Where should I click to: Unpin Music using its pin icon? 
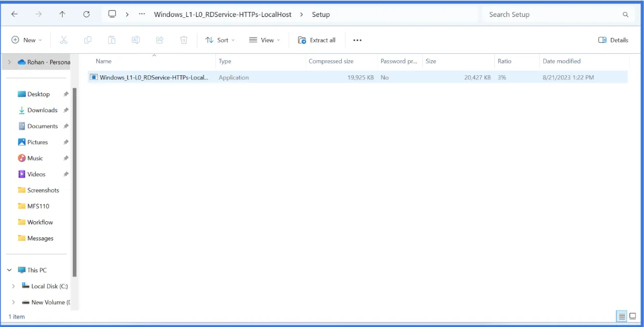(66, 158)
